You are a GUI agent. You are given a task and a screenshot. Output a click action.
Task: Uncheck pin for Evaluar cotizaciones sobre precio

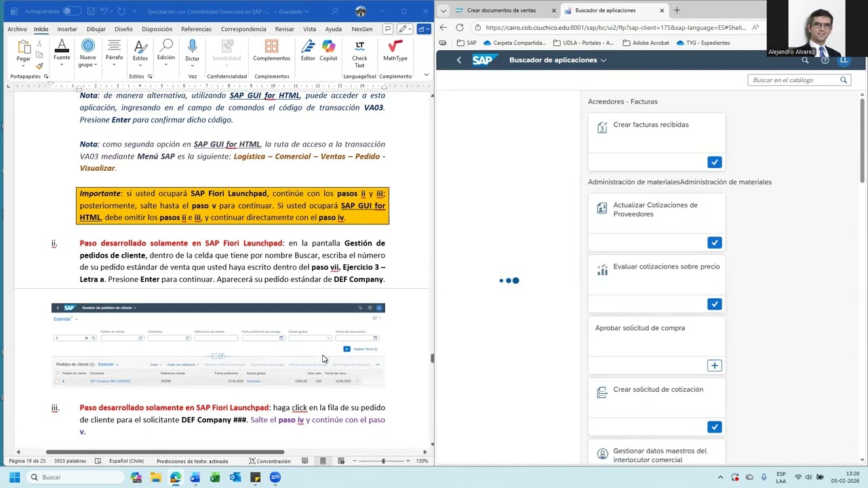click(714, 304)
